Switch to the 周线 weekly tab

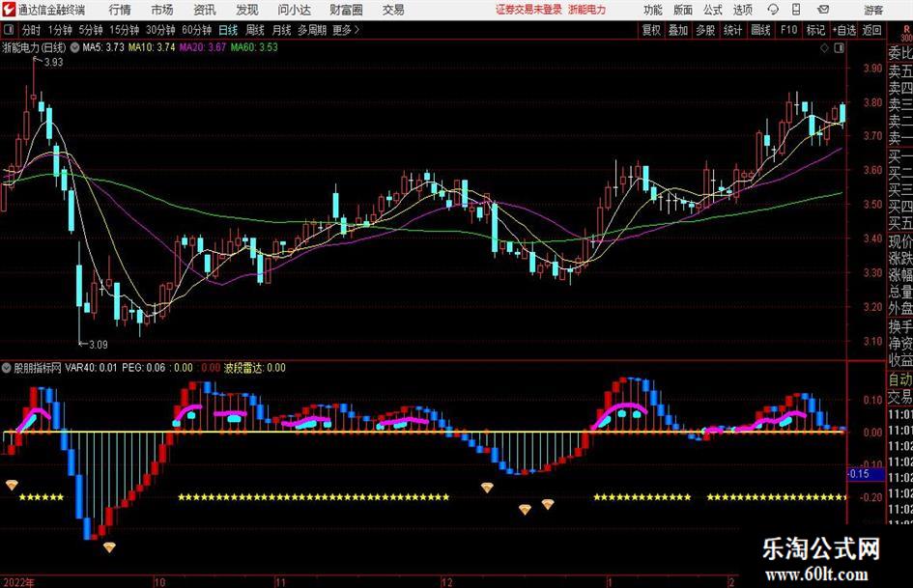(x=255, y=30)
